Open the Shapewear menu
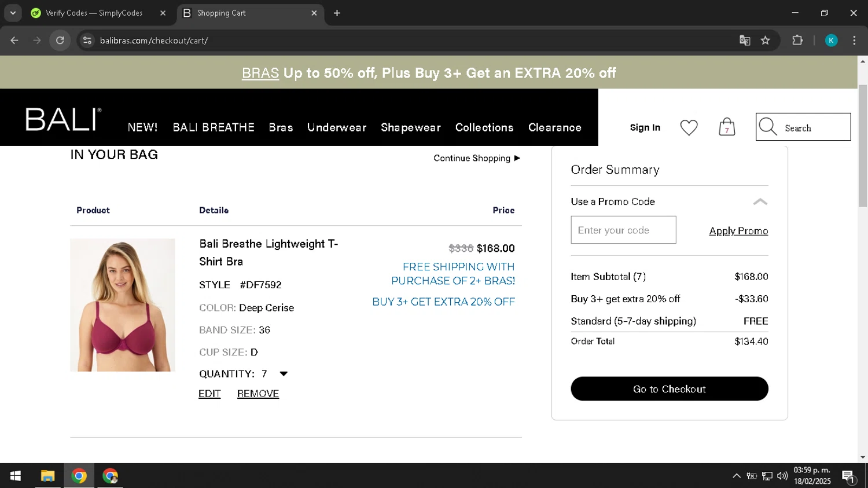 [411, 127]
